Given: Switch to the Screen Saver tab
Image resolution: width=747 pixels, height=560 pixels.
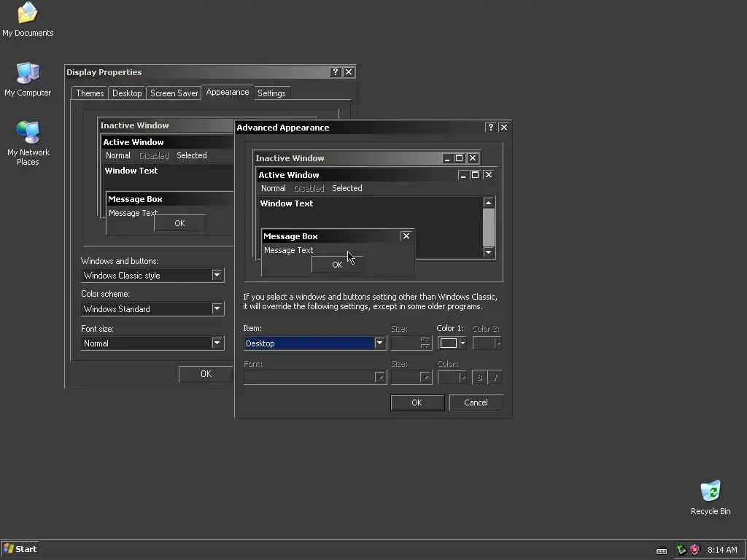Looking at the screenshot, I should (174, 93).
